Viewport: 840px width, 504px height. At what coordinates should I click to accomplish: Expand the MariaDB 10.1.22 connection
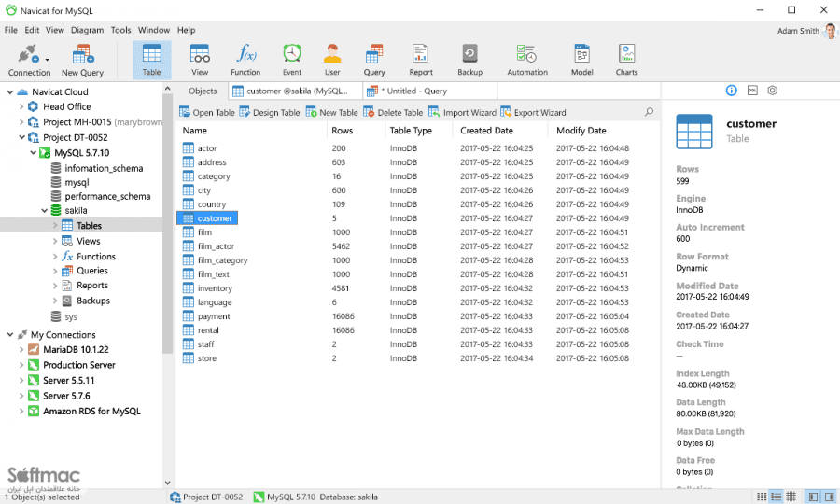tap(21, 350)
